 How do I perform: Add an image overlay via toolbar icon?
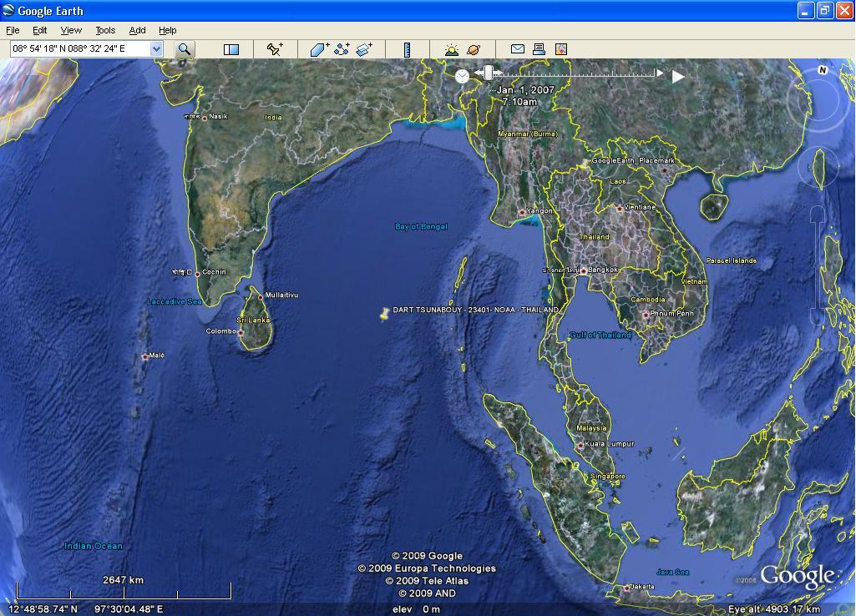pyautogui.click(x=363, y=49)
